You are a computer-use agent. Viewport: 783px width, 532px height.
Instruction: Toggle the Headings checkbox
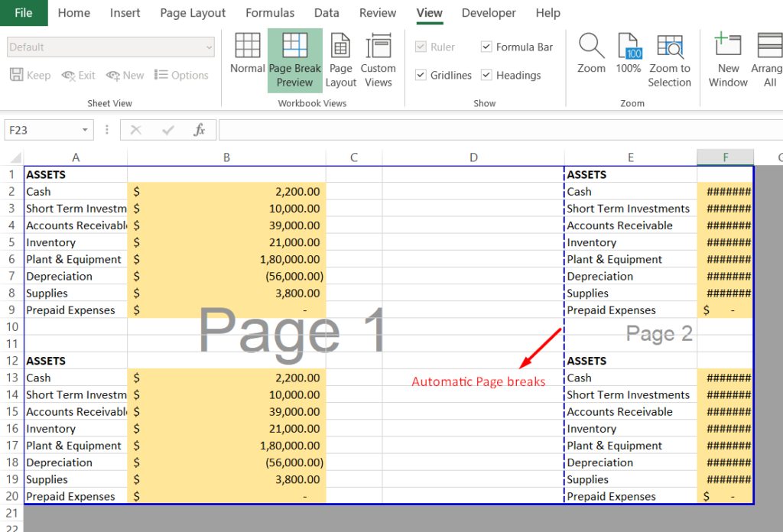486,75
